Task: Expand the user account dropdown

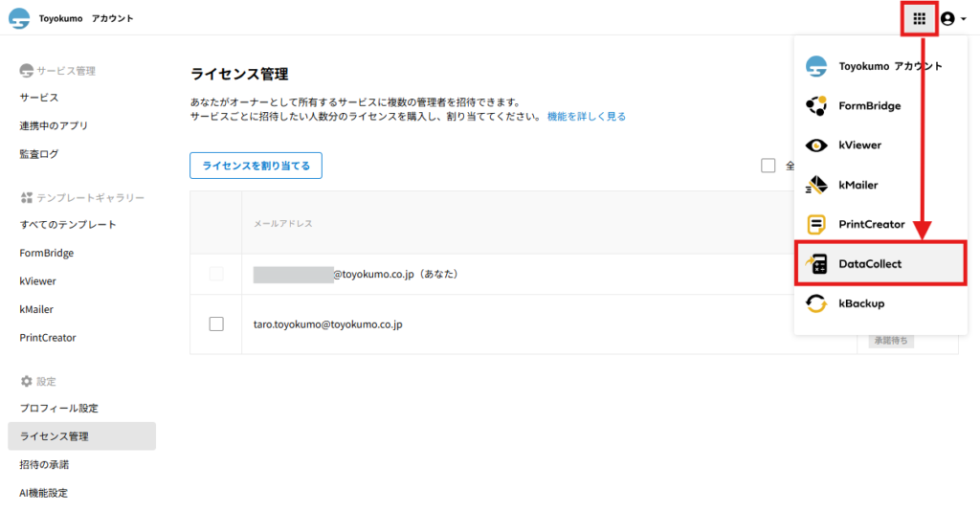Action: 953,18
